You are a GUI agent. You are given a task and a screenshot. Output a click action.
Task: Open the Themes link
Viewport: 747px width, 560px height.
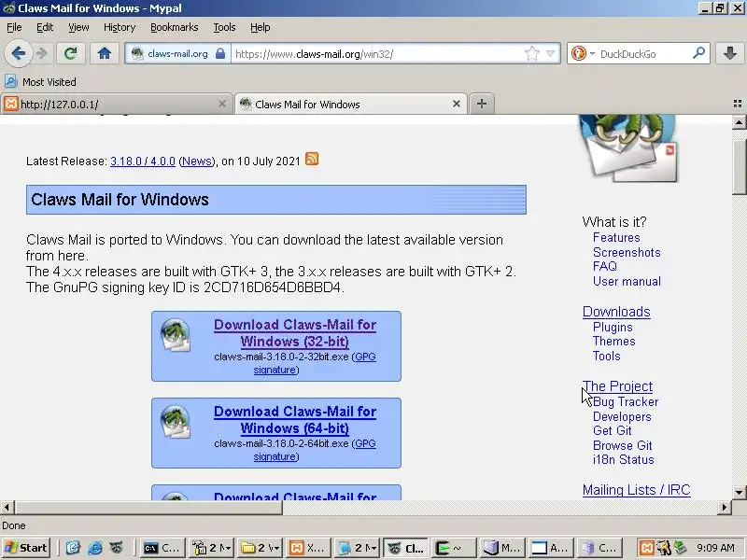tap(614, 341)
